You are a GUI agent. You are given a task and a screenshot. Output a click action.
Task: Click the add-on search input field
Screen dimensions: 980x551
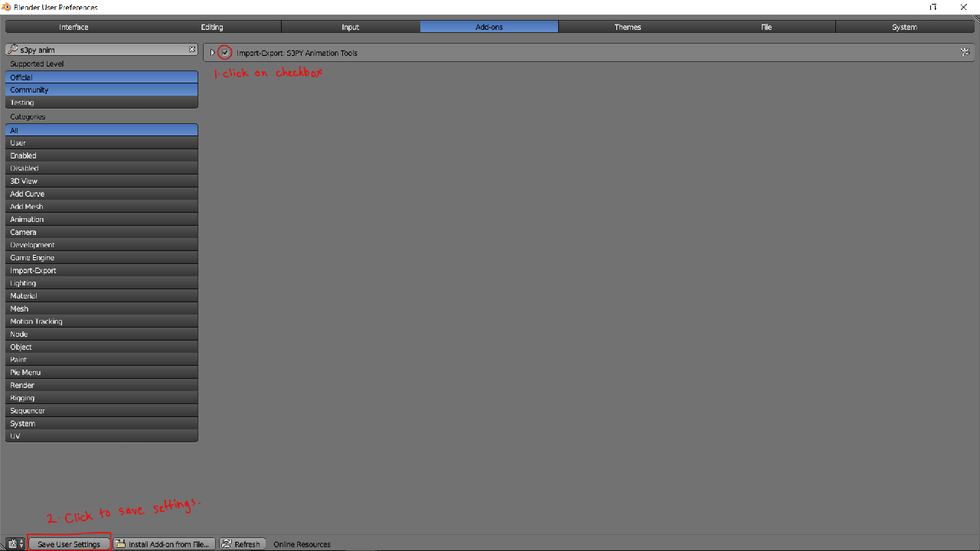pyautogui.click(x=102, y=50)
